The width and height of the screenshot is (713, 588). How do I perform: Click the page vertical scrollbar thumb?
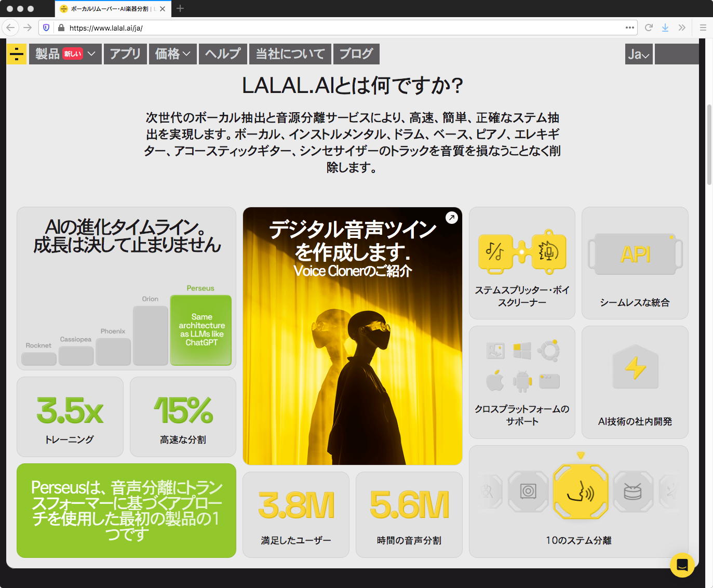coord(709,144)
